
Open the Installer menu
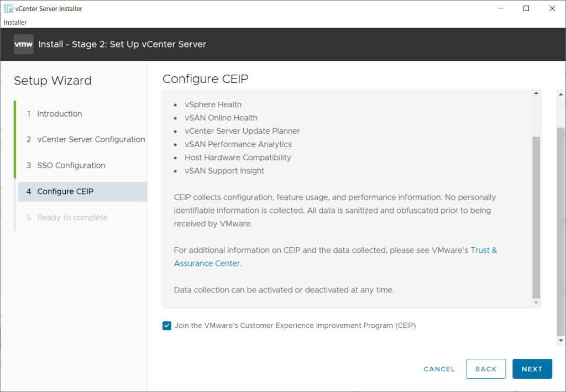tap(15, 23)
